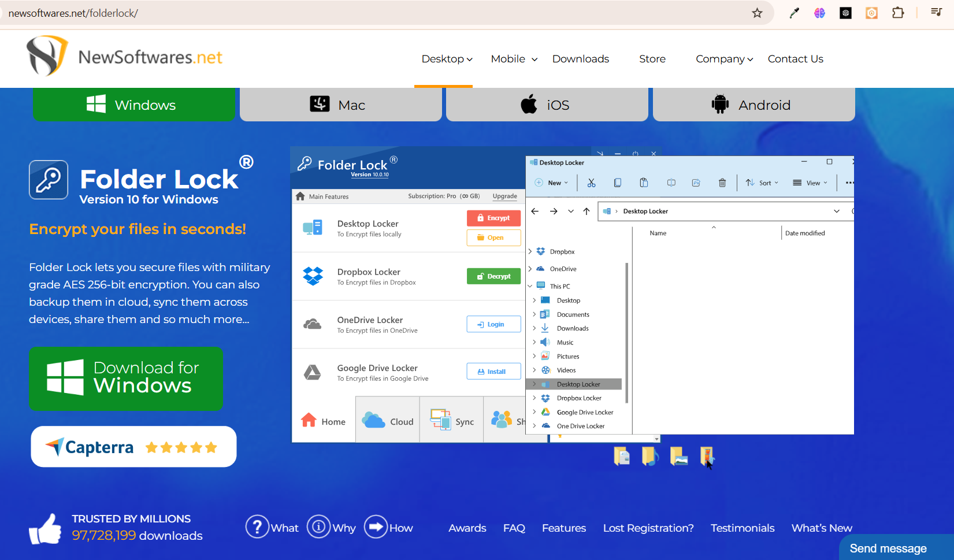Click Install button for Google Drive Locker
954x560 pixels.
pos(493,372)
